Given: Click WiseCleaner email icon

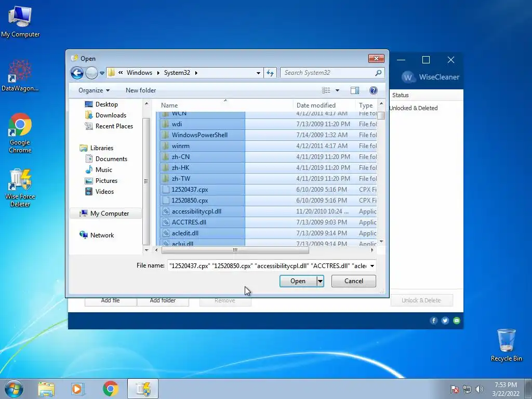Looking at the screenshot, I should 457,321.
